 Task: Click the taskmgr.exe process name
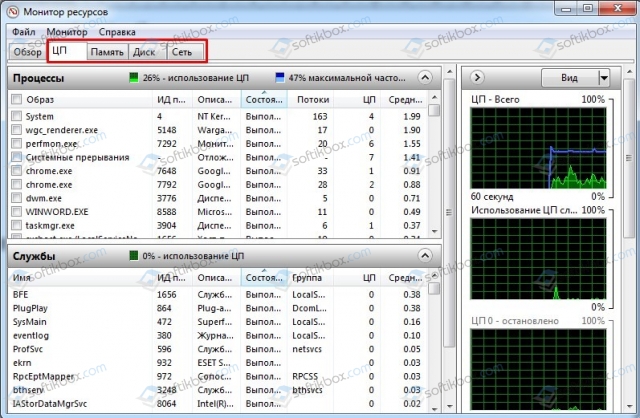(50, 225)
